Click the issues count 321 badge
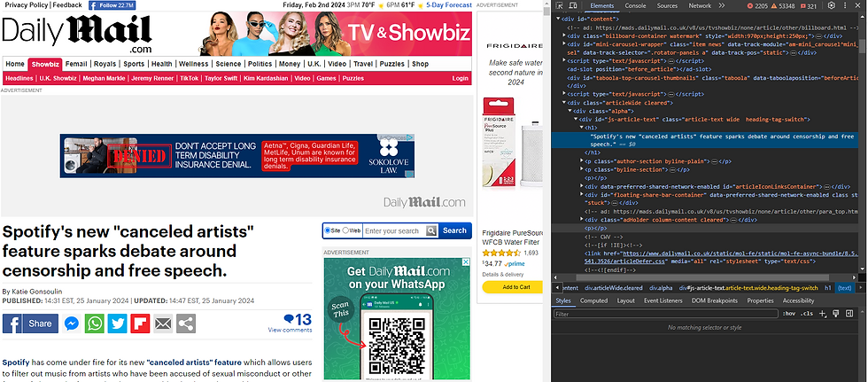868x382 pixels. (808, 6)
